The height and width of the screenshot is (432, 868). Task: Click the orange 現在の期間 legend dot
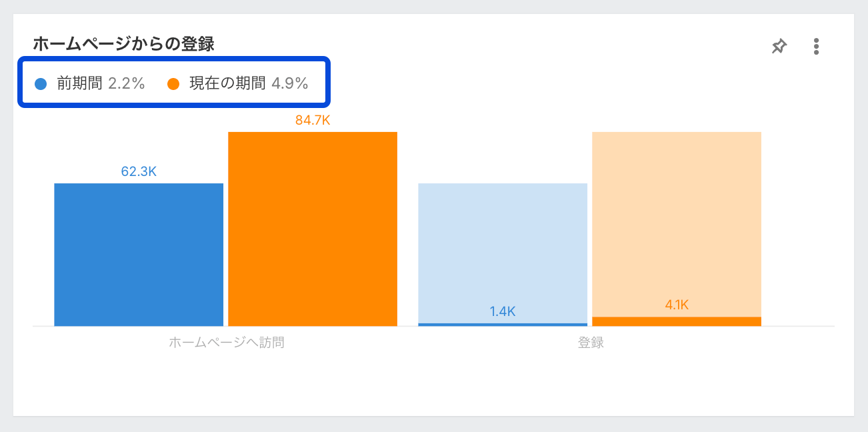tap(173, 84)
